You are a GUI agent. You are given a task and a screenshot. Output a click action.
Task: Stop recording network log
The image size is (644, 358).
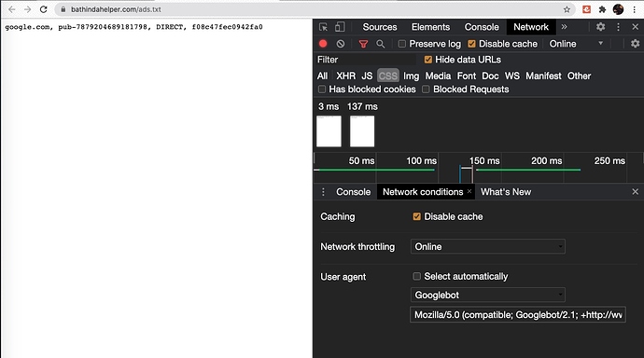click(323, 44)
